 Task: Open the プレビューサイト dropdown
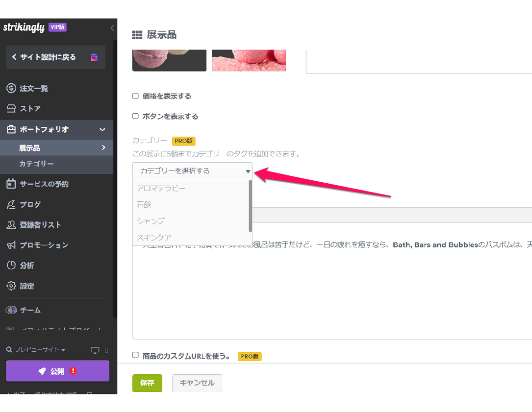pos(40,350)
